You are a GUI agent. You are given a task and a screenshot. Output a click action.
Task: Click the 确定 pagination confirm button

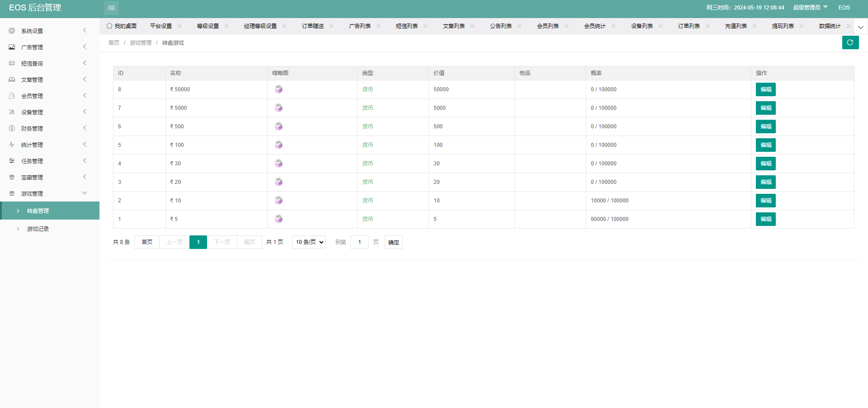coord(393,242)
